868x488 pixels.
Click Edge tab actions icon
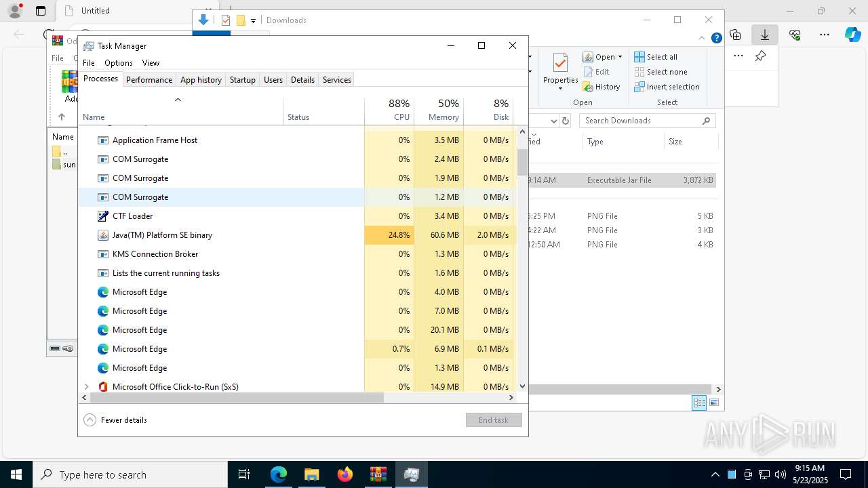[x=41, y=11]
